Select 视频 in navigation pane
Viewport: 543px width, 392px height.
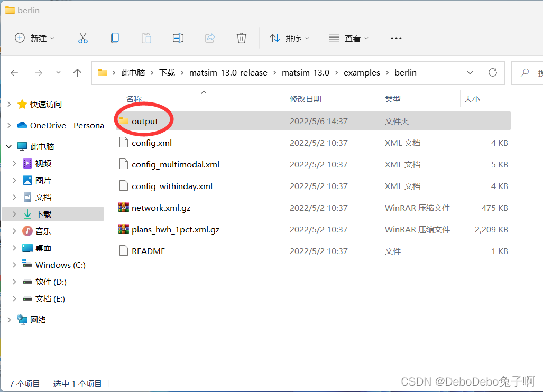[x=44, y=163]
